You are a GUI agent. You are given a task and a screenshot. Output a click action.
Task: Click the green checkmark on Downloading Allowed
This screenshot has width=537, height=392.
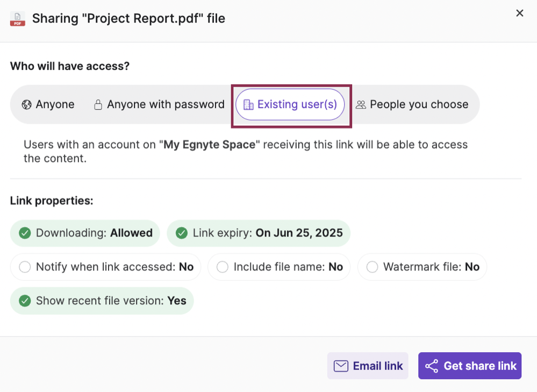[24, 233]
